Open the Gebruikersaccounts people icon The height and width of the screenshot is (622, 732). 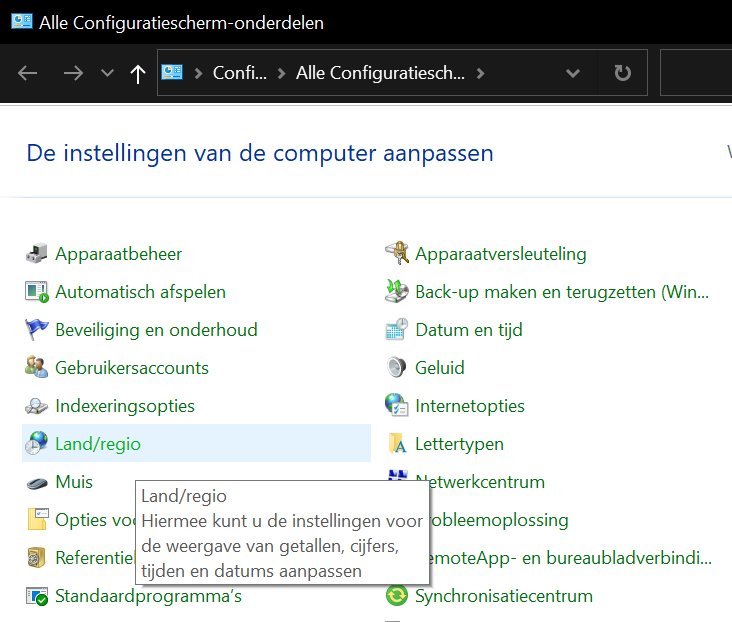tap(36, 368)
